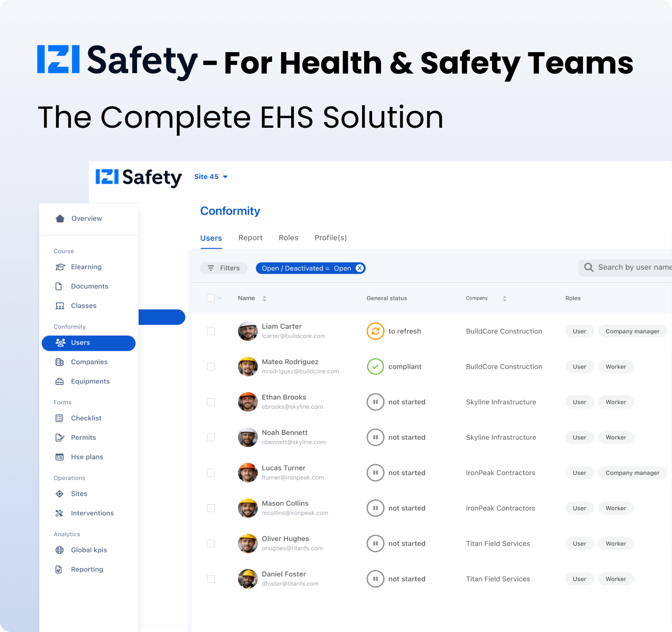The width and height of the screenshot is (672, 632).
Task: Switch to the Report tab
Action: pos(250,238)
